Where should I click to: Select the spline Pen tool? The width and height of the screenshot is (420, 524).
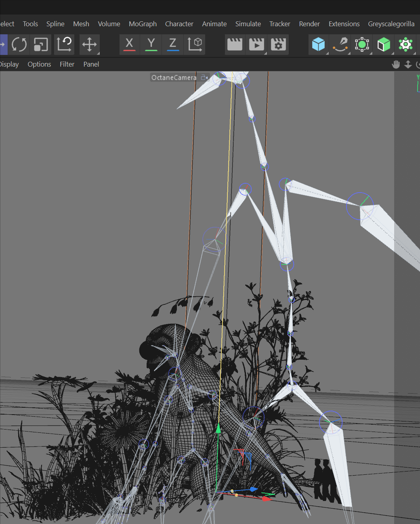(340, 45)
